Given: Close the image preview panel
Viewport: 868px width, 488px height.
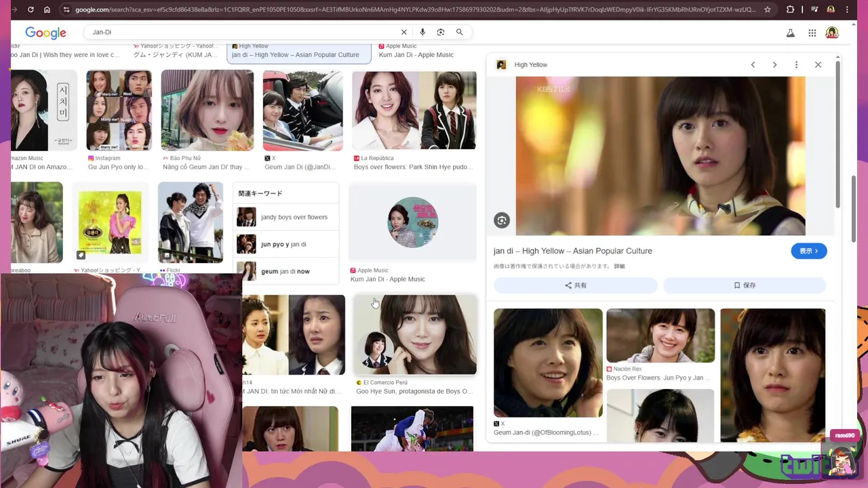Looking at the screenshot, I should 818,64.
